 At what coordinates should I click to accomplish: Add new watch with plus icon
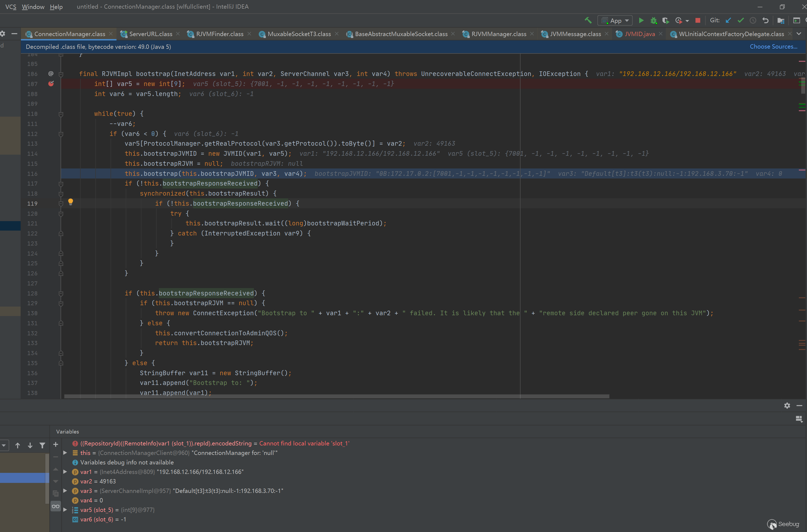[x=56, y=444]
